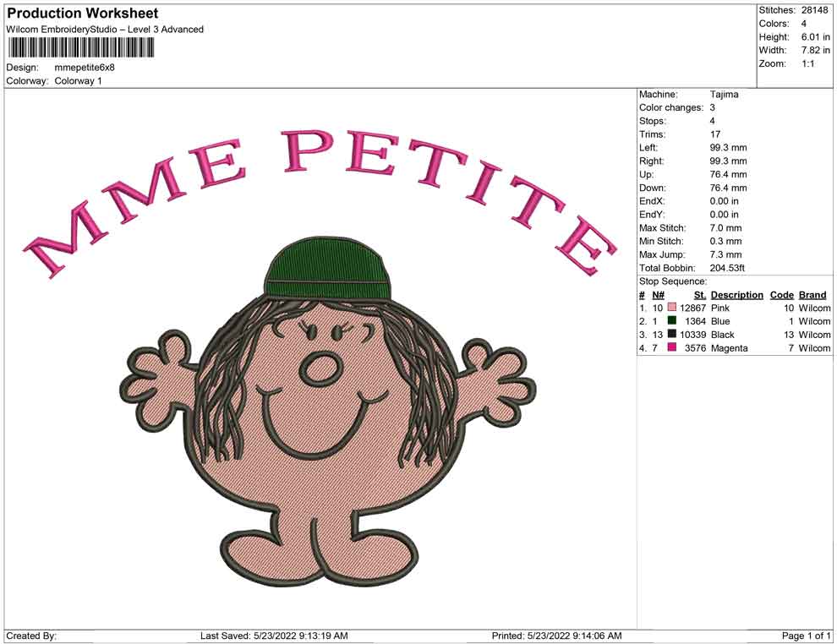Click the Max Jump value '7.3 mm'

coord(725,254)
